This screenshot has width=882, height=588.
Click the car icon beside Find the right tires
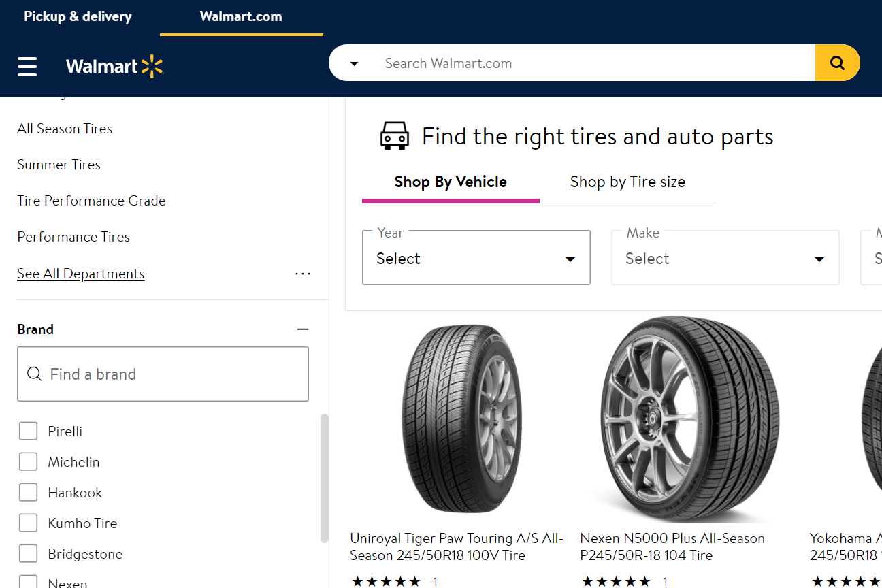tap(394, 136)
